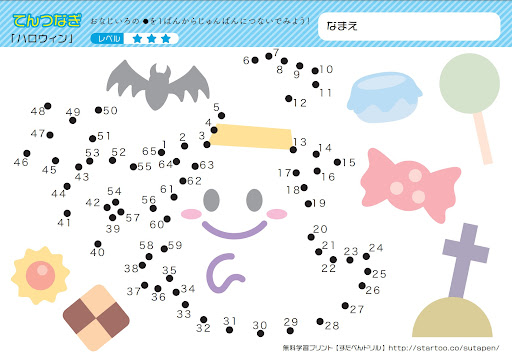Click the dot numbered 29
Viewport: 512px width, 363px height.
[x=290, y=331]
